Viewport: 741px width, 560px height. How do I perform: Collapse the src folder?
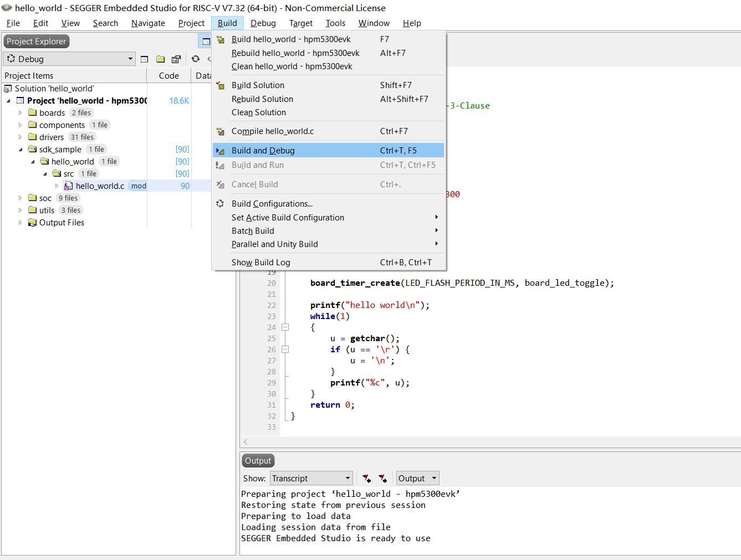[x=45, y=174]
